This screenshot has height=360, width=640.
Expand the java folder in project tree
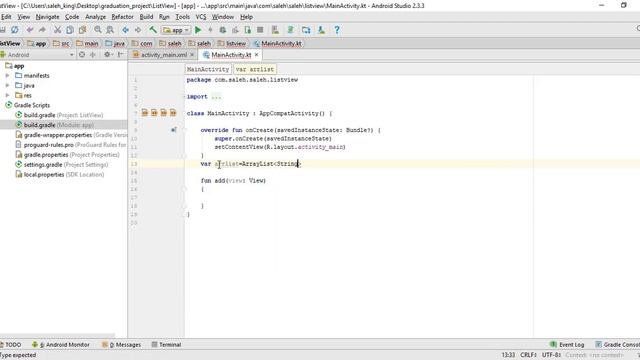[x=7, y=85]
